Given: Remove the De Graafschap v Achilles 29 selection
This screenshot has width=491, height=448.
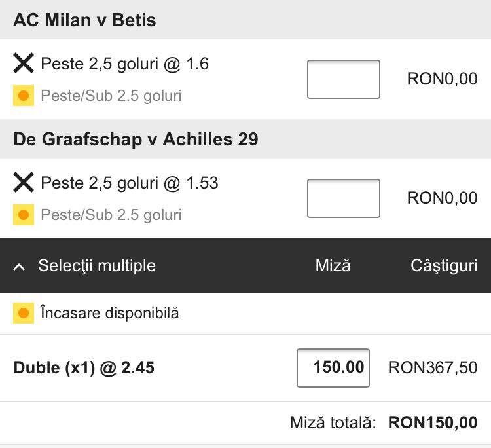Looking at the screenshot, I should pos(24,182).
